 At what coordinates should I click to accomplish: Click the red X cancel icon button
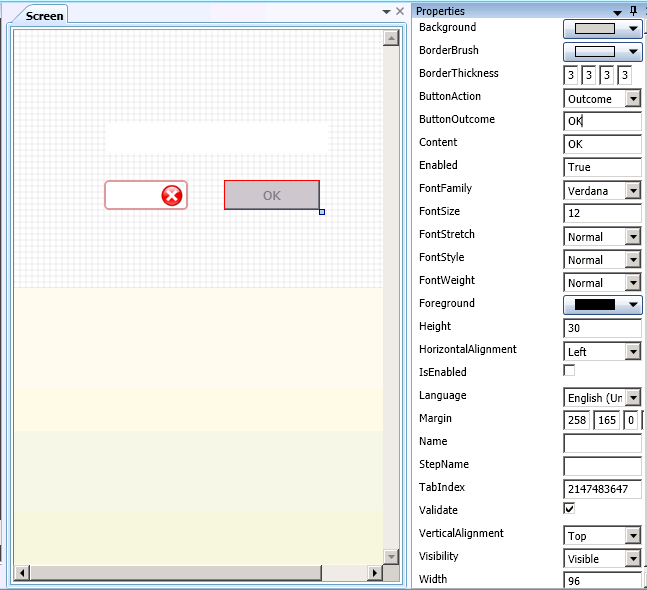[172, 196]
